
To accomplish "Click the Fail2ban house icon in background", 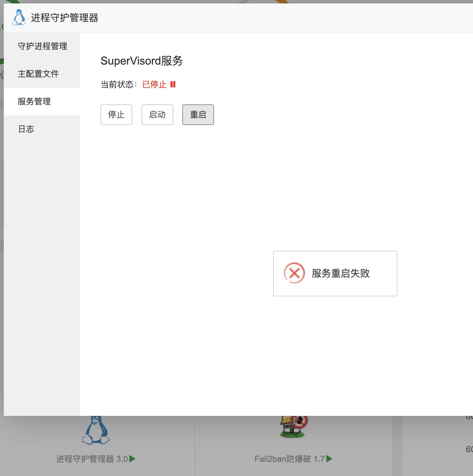I will pyautogui.click(x=293, y=427).
